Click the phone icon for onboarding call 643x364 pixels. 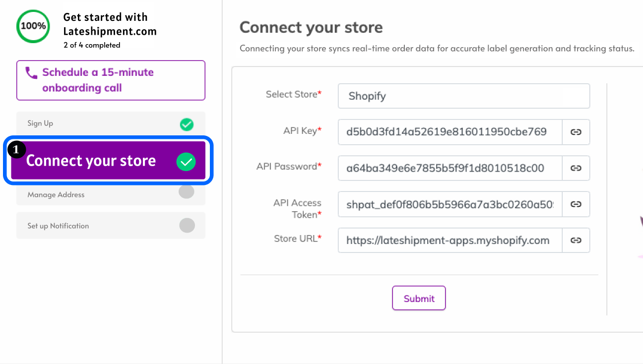tap(31, 73)
